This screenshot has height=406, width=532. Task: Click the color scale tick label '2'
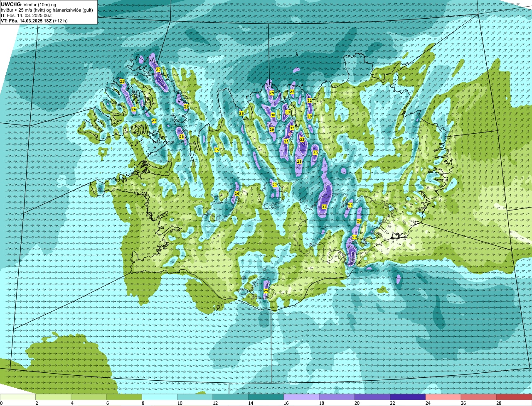[x=37, y=403]
